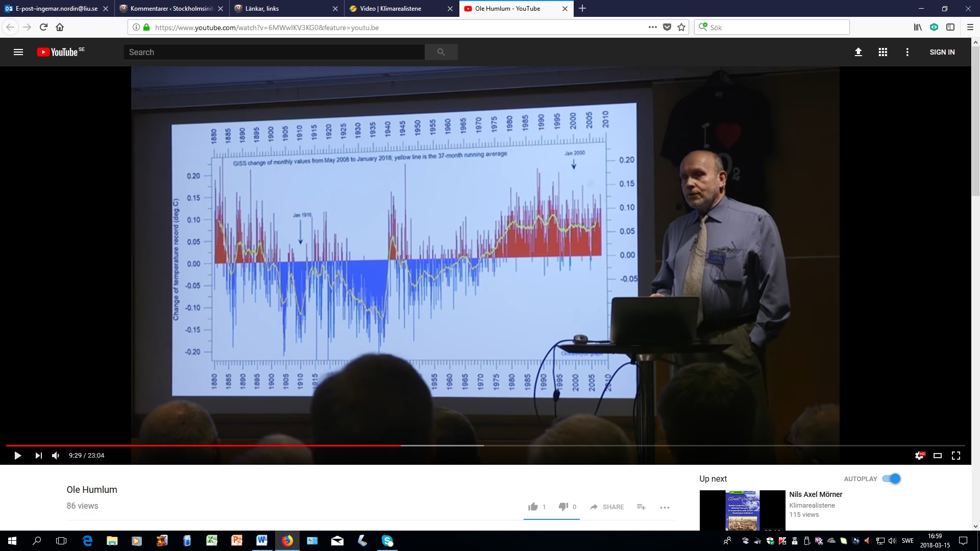This screenshot has height=551, width=980.
Task: Click the YouTube upload video icon
Action: (859, 52)
